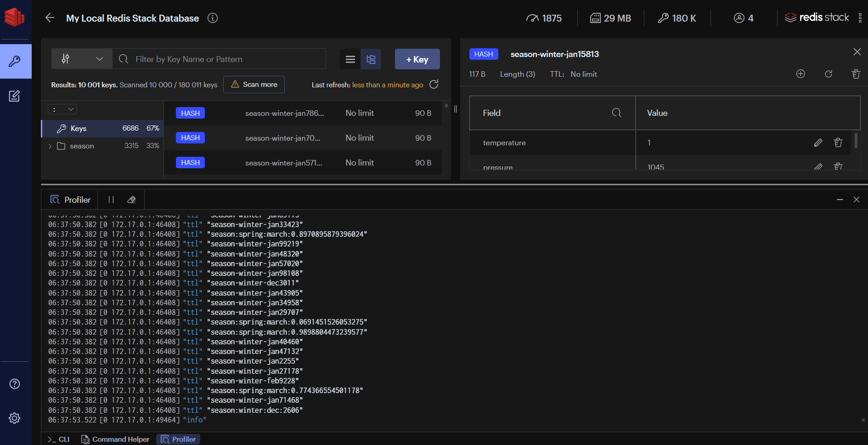Add a new field using the plus icon
Image resolution: width=868 pixels, height=445 pixels.
click(800, 74)
